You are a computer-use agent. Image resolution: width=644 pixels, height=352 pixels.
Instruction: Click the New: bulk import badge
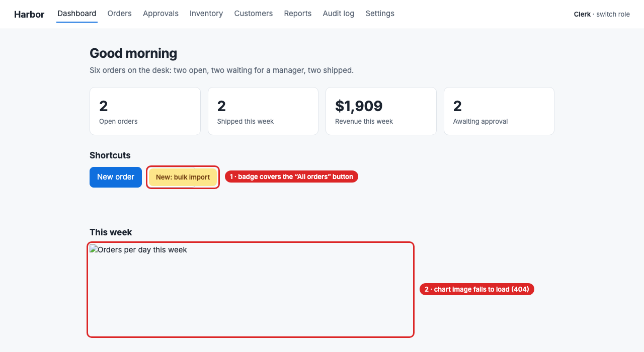[183, 177]
